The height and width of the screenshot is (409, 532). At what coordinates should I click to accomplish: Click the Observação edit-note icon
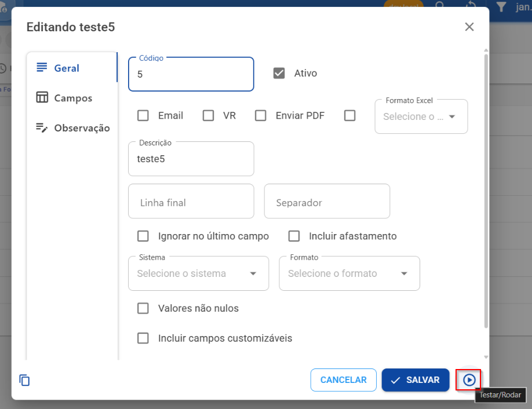[x=42, y=127]
